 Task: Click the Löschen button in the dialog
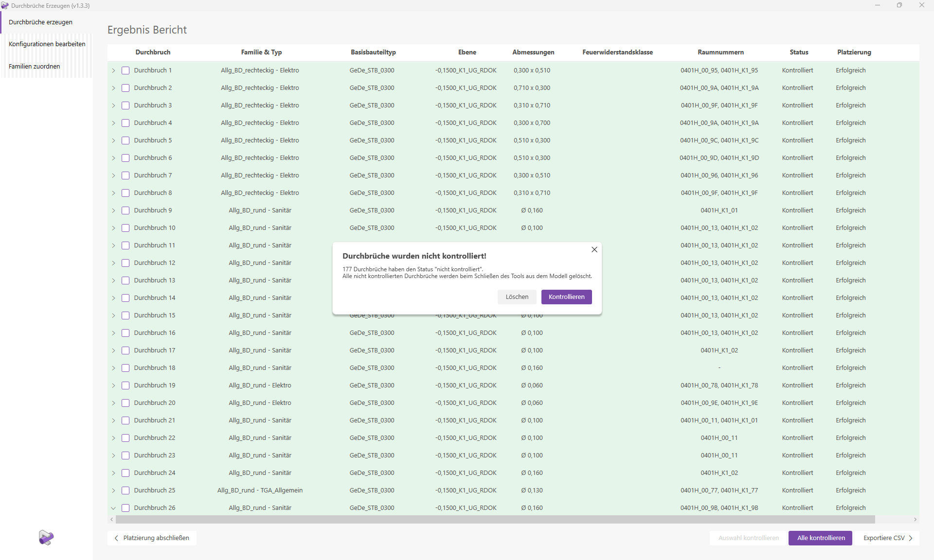[517, 297]
